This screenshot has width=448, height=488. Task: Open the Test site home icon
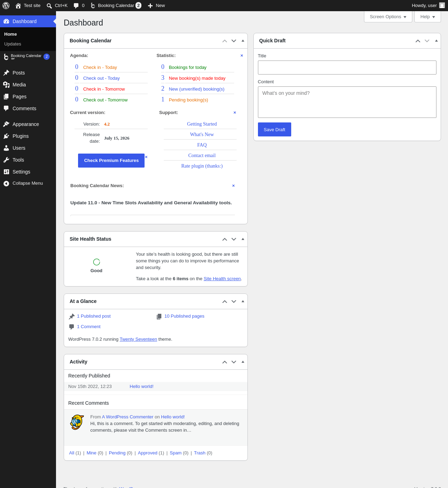(x=18, y=6)
